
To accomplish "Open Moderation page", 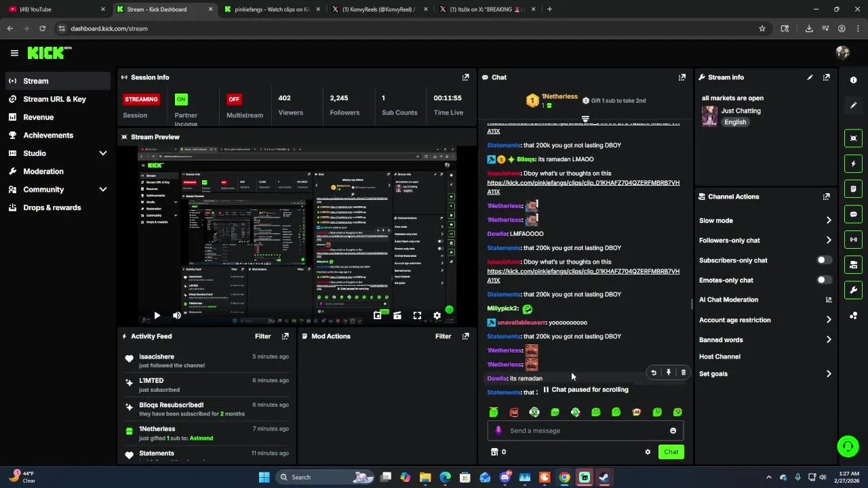I will point(57,171).
